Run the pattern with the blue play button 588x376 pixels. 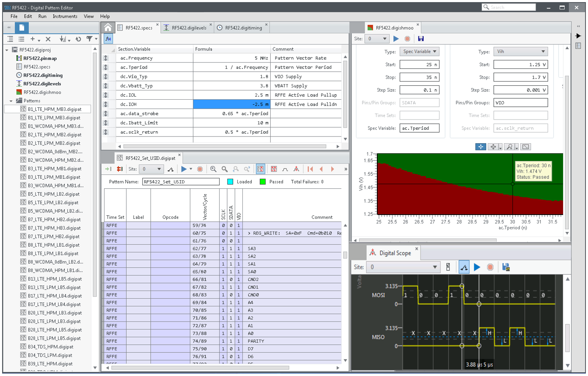184,169
